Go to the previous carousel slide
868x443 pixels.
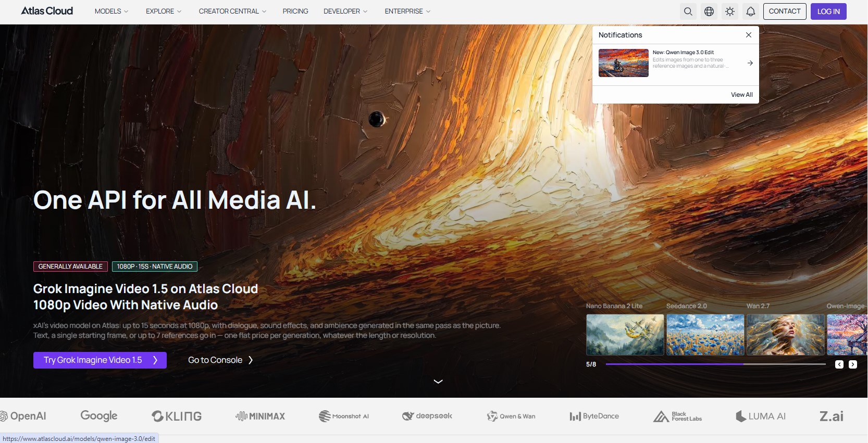tap(839, 364)
